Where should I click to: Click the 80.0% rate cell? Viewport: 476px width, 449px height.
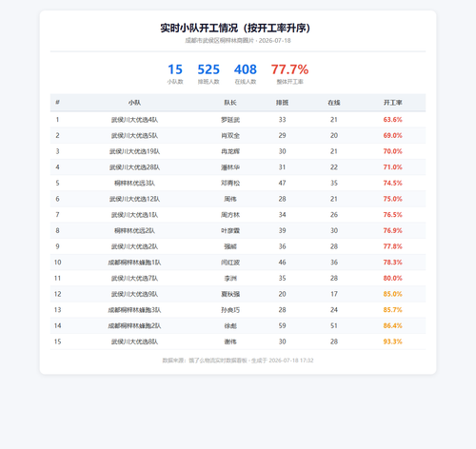pyautogui.click(x=392, y=279)
